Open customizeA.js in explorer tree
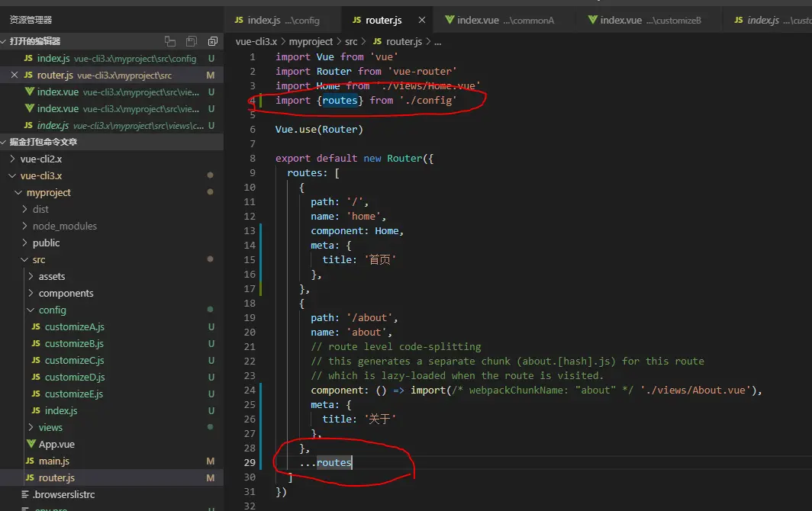This screenshot has width=812, height=511. (74, 326)
